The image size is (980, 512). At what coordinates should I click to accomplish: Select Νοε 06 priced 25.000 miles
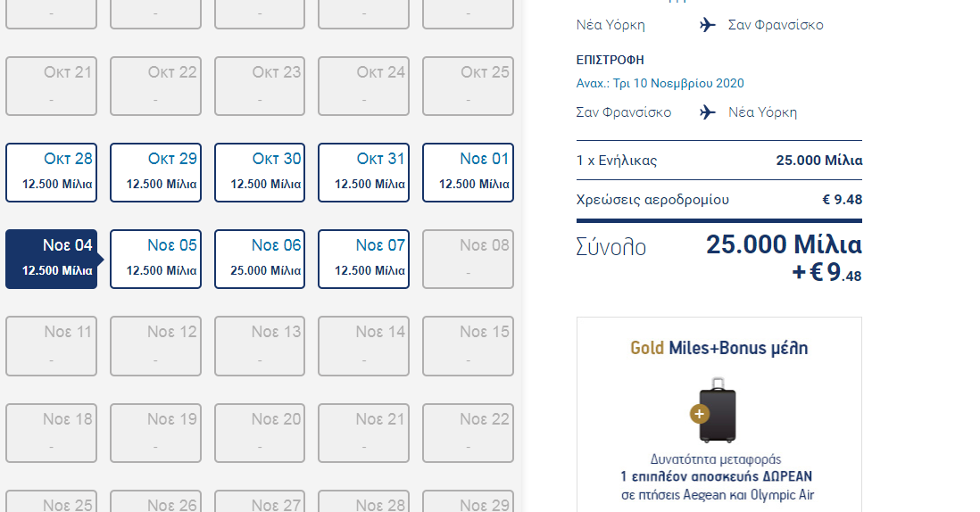(x=260, y=259)
